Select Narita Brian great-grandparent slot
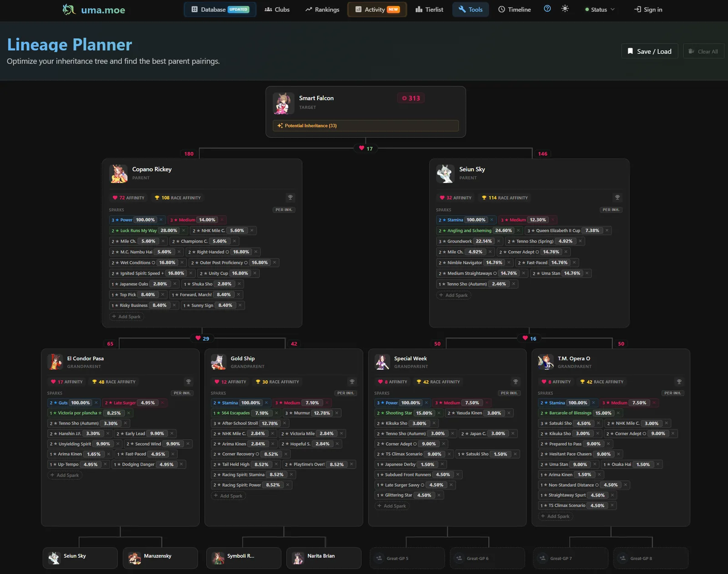Image resolution: width=728 pixels, height=574 pixels. [x=324, y=558]
